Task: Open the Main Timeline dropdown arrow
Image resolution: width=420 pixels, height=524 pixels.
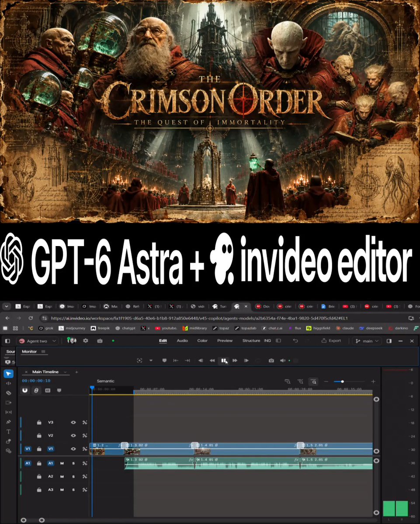Action: (x=65, y=372)
